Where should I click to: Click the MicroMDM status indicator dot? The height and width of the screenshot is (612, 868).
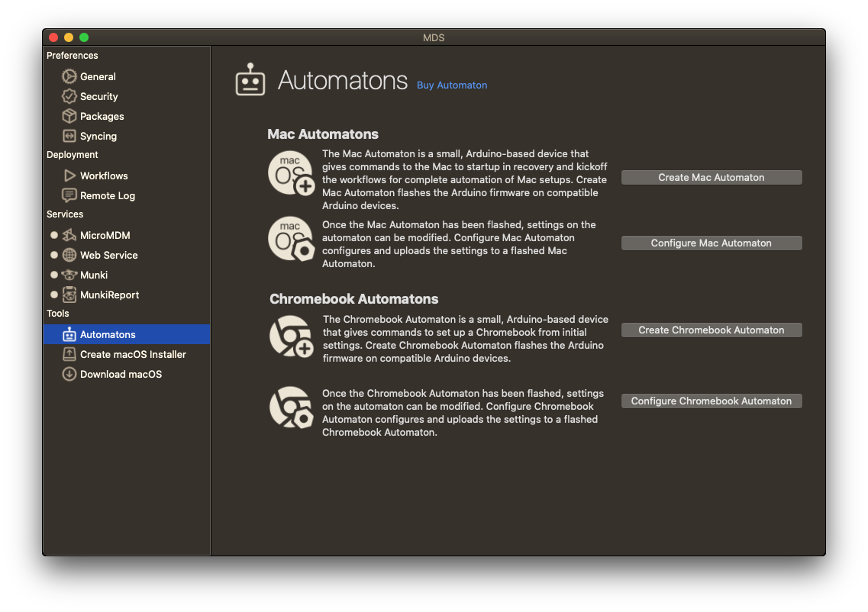click(53, 235)
